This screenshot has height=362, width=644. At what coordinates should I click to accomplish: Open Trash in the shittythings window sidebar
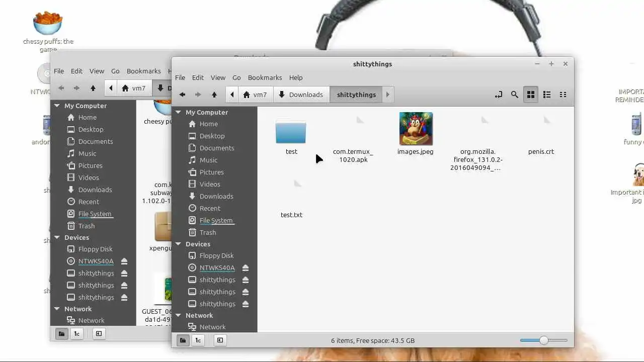(208, 232)
